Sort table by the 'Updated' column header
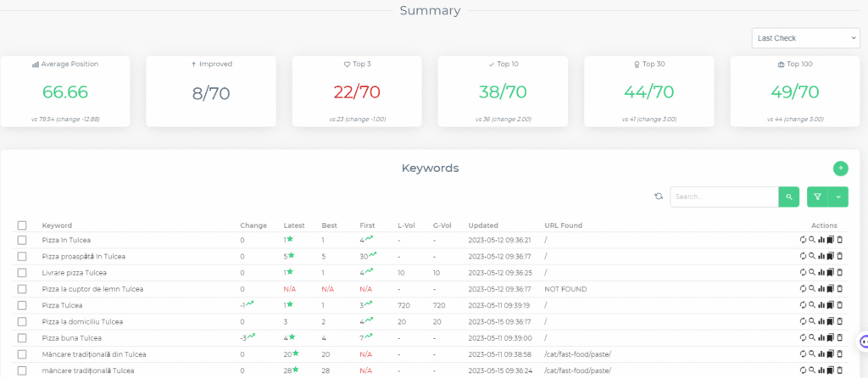The image size is (868, 378). point(483,225)
